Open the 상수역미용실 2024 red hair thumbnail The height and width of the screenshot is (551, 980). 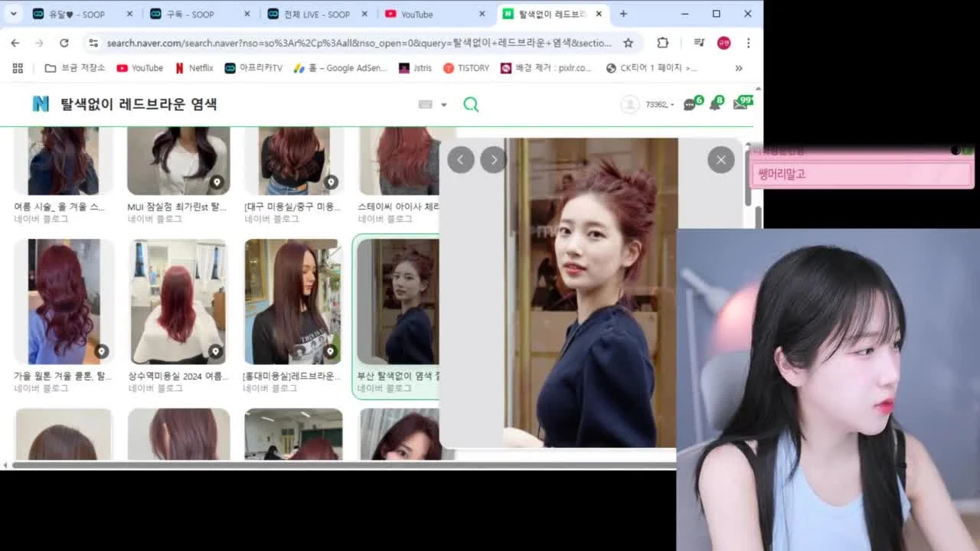point(178,302)
